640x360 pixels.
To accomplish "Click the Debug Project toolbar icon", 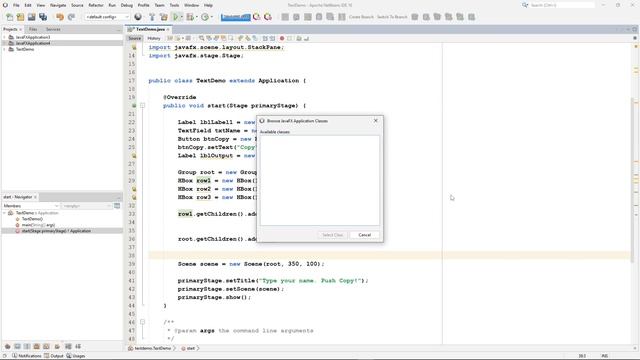I will point(190,17).
